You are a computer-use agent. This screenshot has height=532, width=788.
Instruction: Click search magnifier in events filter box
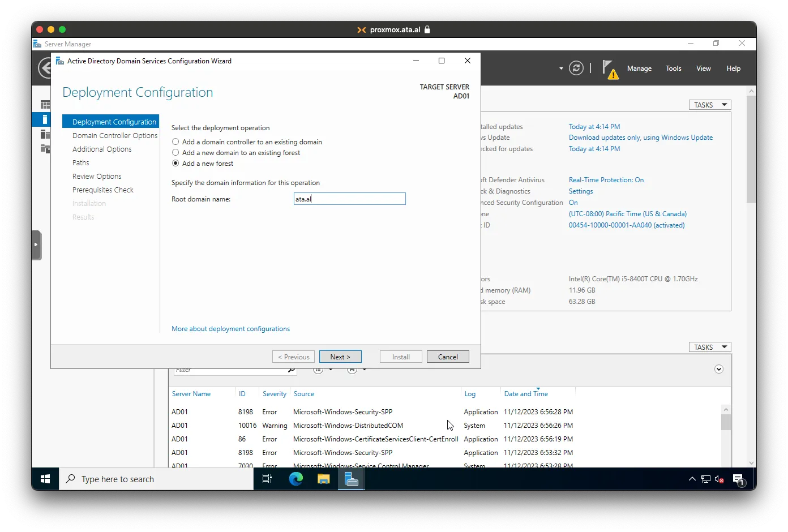291,370
